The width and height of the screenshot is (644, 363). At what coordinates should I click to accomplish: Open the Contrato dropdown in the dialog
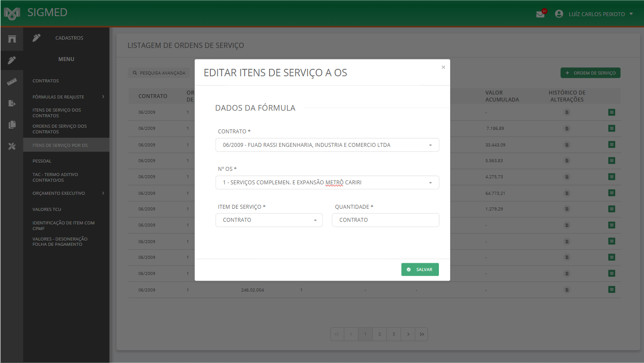click(327, 145)
